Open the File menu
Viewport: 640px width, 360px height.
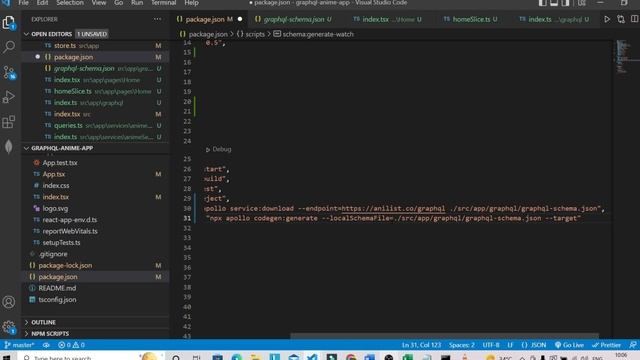[x=23, y=3]
